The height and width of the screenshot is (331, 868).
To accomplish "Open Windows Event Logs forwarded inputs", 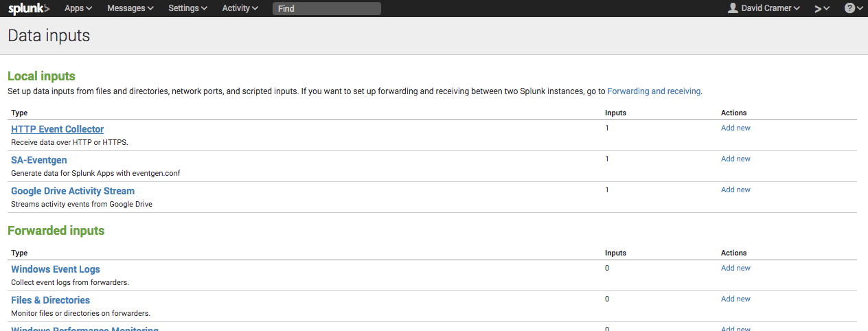I will (x=56, y=269).
